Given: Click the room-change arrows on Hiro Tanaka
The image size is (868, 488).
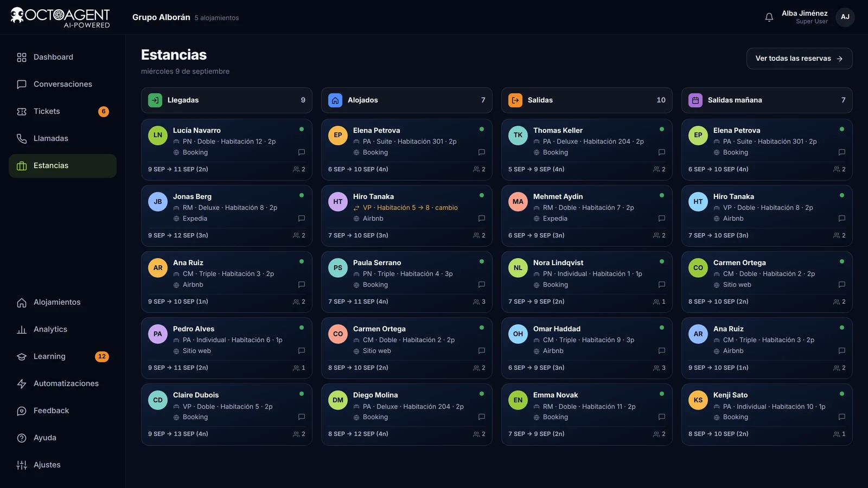Looking at the screenshot, I should (x=356, y=208).
